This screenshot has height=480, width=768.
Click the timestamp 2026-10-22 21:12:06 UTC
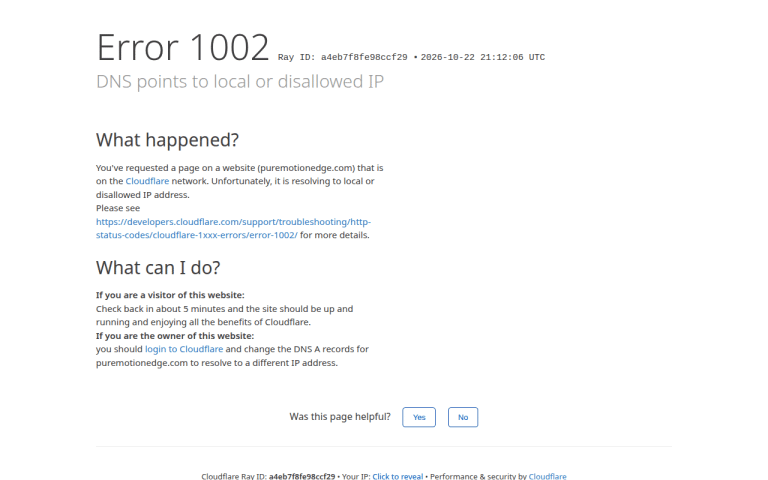[482, 57]
